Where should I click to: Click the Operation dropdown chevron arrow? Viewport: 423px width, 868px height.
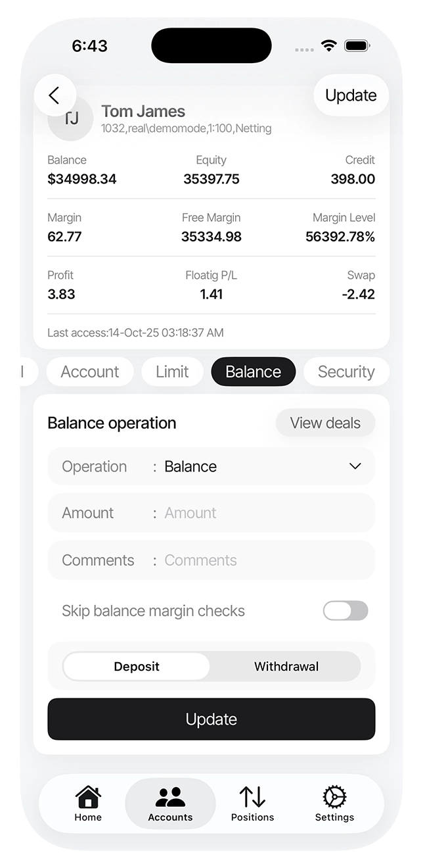(x=355, y=467)
